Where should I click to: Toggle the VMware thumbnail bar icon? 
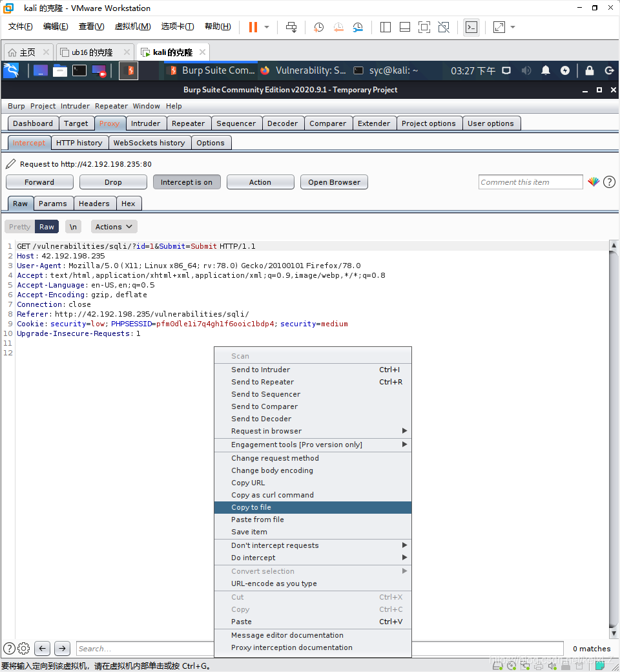[404, 27]
